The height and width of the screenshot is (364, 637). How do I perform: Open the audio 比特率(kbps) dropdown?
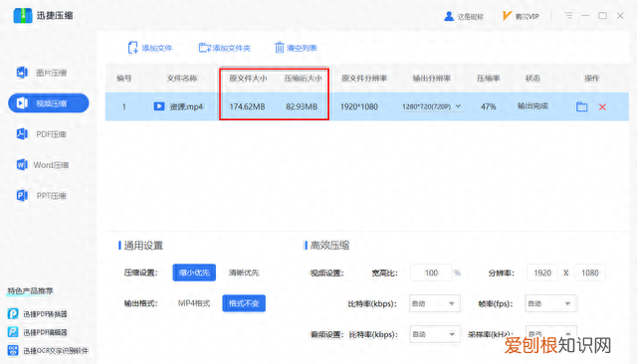pos(435,334)
